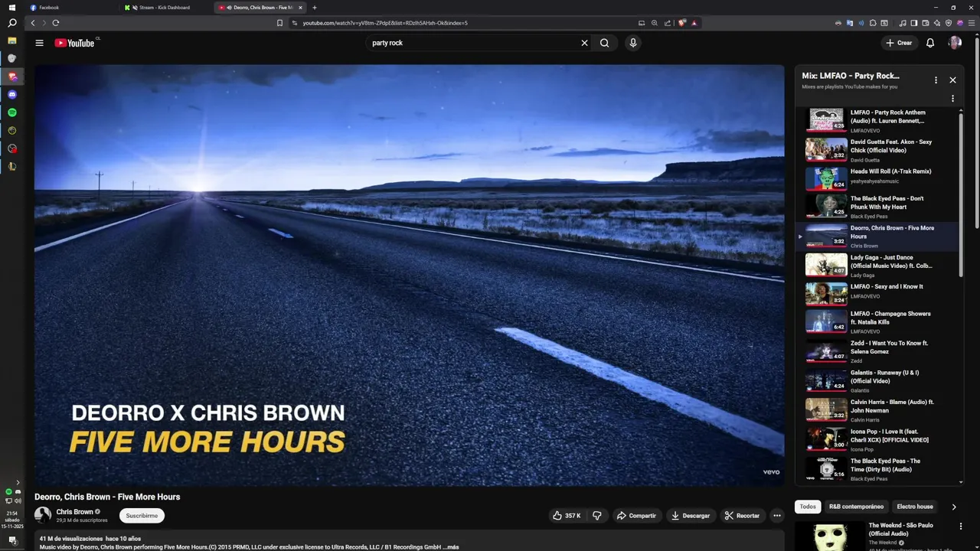Open the Brave Shields lion icon
980x551 pixels.
point(681,23)
